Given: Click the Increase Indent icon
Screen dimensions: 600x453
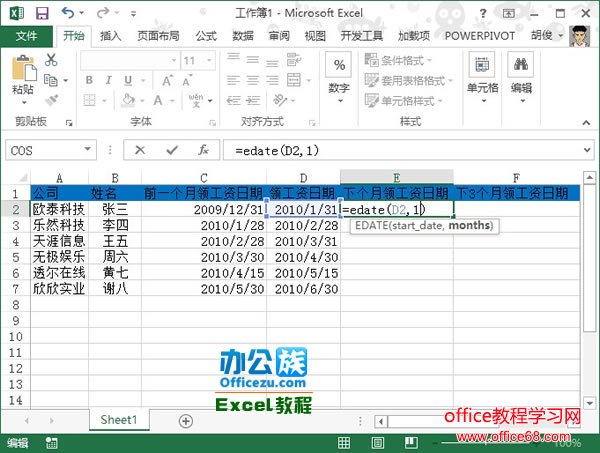Looking at the screenshot, I should click(253, 101).
